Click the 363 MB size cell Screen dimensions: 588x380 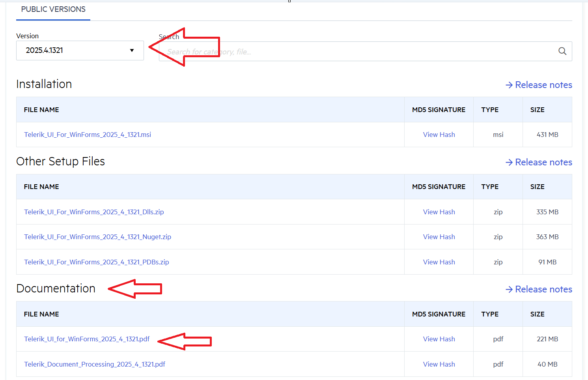(547, 237)
